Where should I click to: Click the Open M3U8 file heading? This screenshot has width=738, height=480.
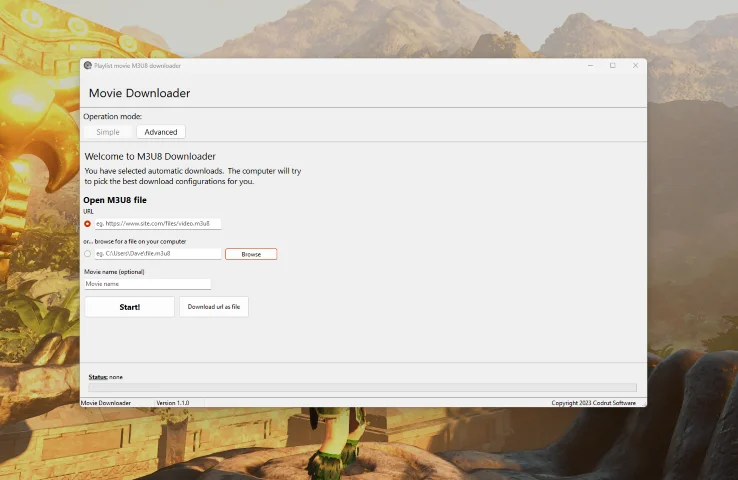tap(115, 200)
